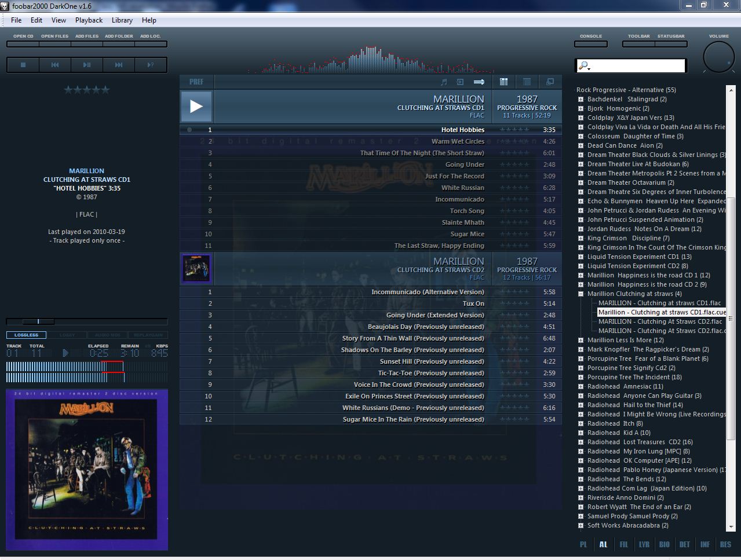Click the overlapping windows view icon
This screenshot has width=741, height=560.
coord(550,82)
